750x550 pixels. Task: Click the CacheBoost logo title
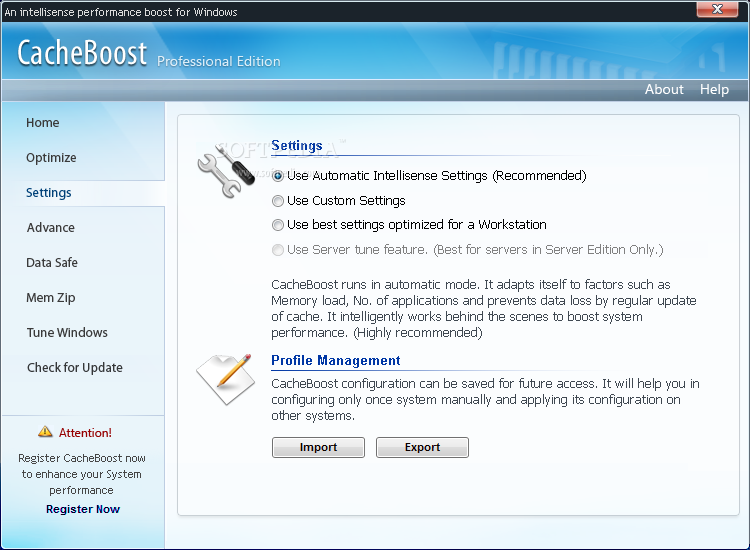82,53
